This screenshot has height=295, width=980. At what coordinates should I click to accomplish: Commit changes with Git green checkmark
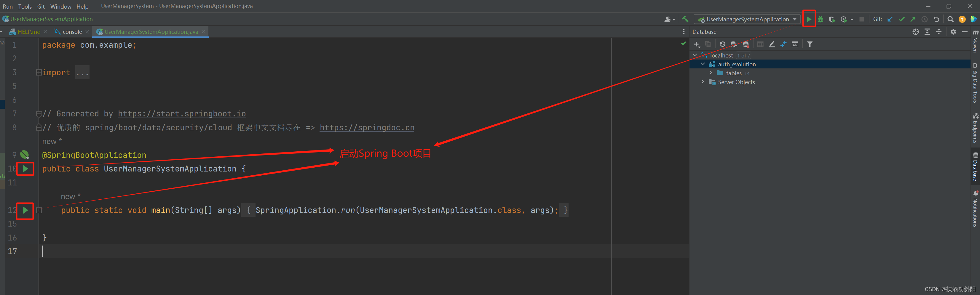(902, 19)
